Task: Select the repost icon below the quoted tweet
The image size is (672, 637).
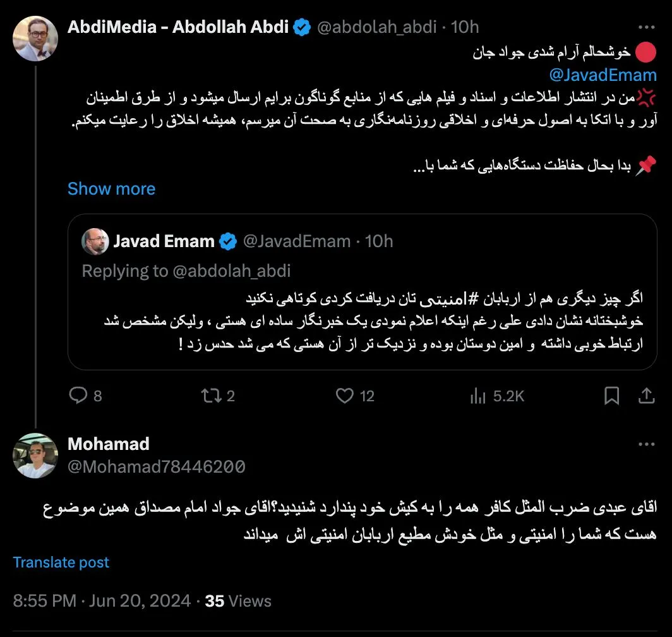Action: (209, 395)
